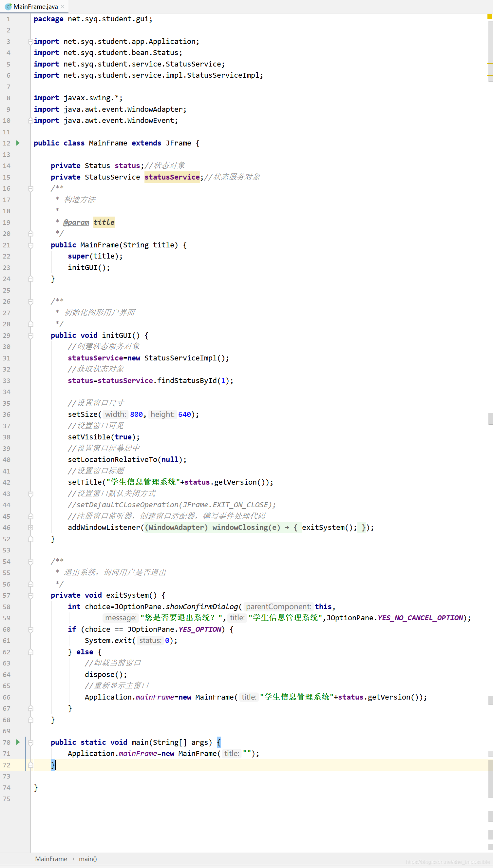The image size is (493, 868).
Task: Collapse exitSystem Javadoc at line 54
Action: [x=30, y=562]
